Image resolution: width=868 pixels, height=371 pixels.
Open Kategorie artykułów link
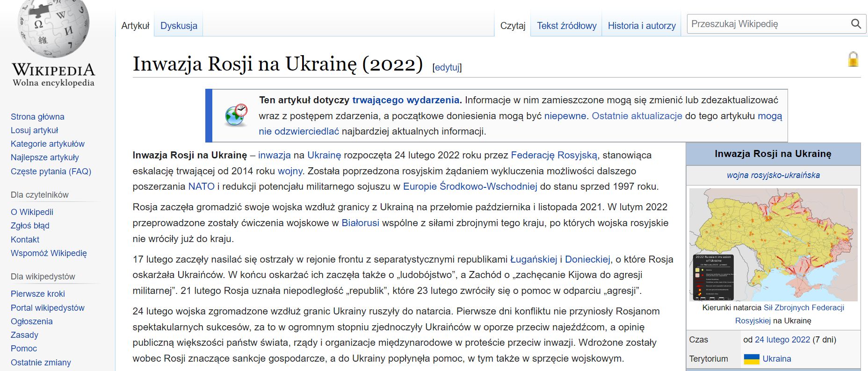(48, 144)
